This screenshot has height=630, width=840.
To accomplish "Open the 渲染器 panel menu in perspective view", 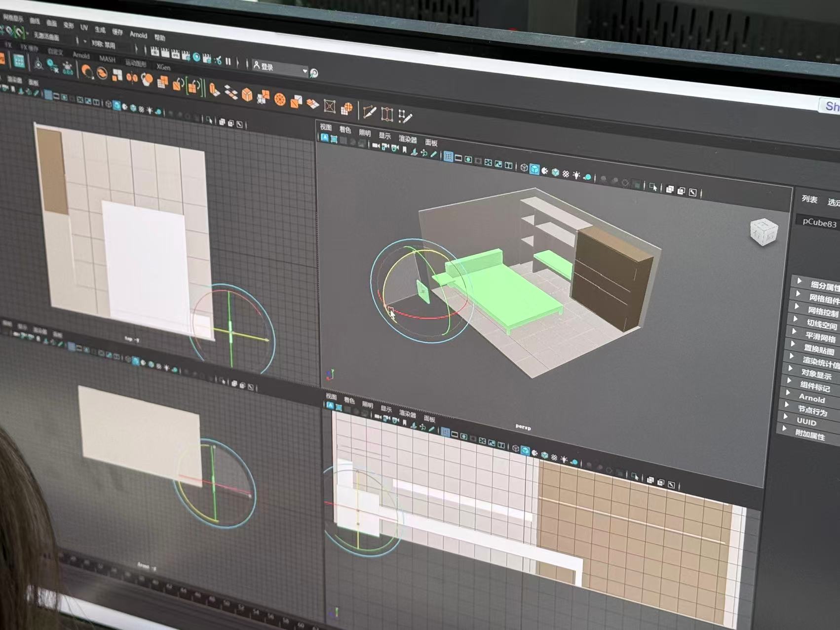I will pos(408,139).
